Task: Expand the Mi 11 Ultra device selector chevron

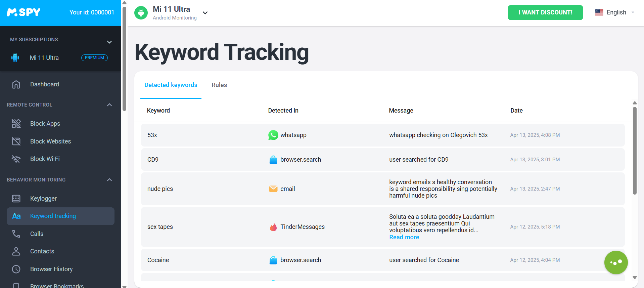Action: tap(205, 13)
